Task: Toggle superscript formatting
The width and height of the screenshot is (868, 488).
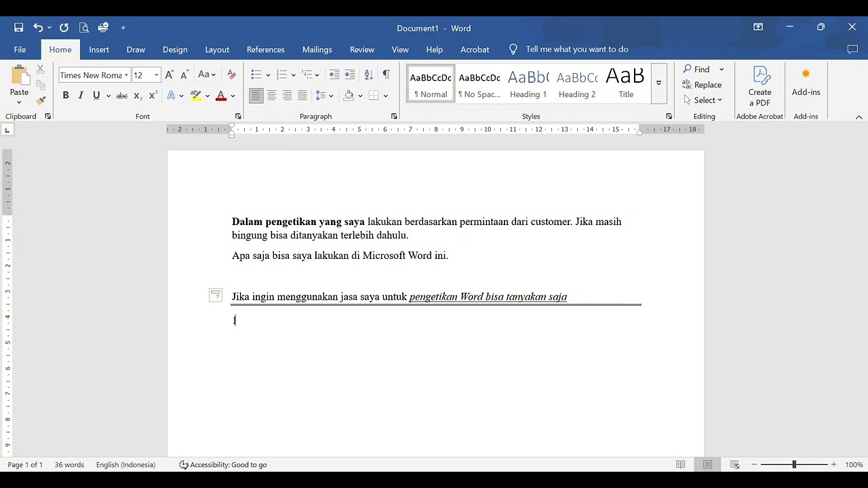Action: (x=153, y=96)
